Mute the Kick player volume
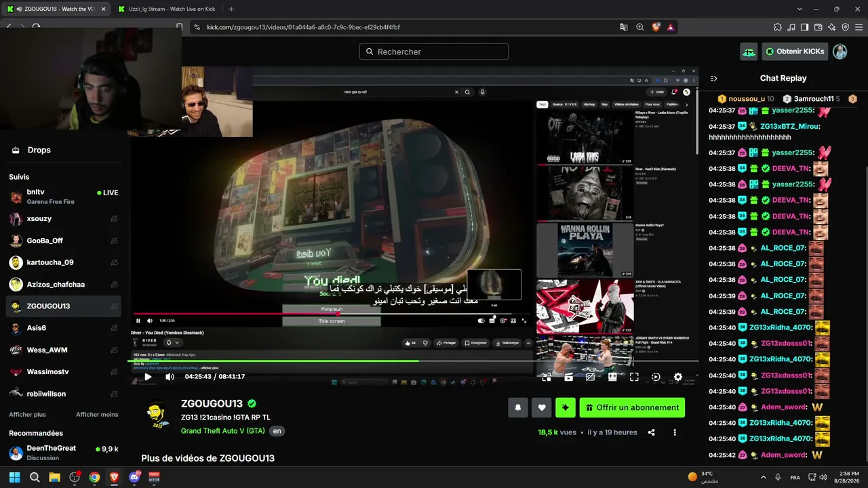 pos(170,377)
